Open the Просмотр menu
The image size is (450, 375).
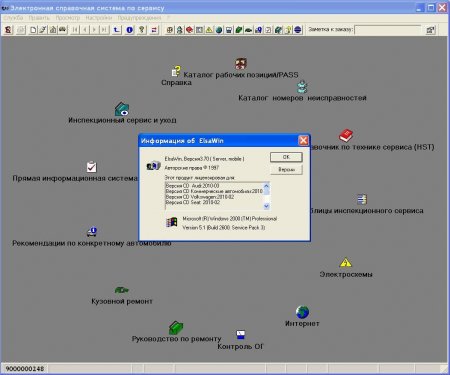pyautogui.click(x=68, y=18)
